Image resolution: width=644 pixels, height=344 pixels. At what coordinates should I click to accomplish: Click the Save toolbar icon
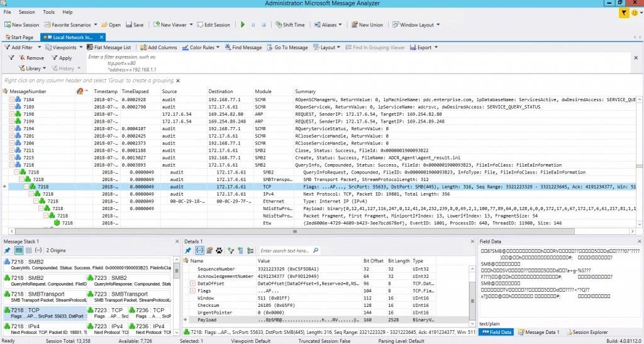pyautogui.click(x=135, y=25)
